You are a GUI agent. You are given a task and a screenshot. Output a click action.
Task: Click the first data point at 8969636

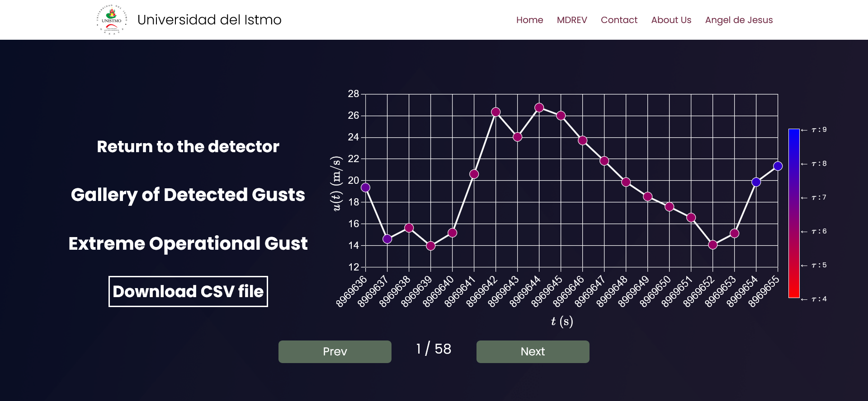tap(366, 187)
